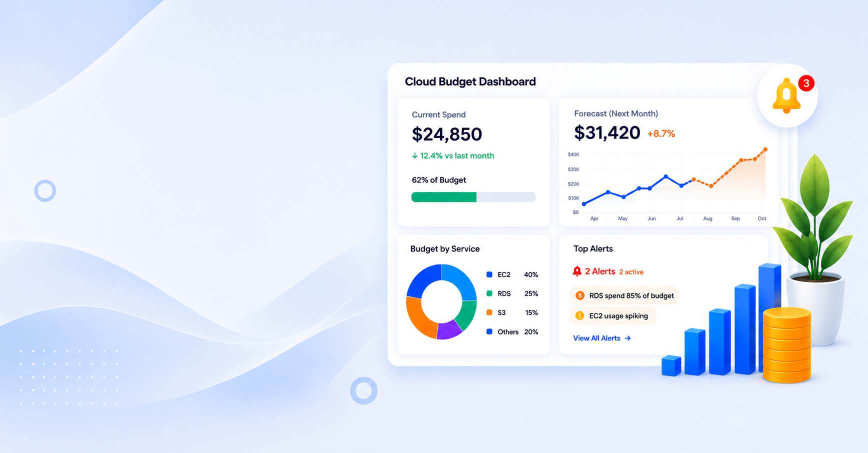The image size is (868, 453).
Task: Open the RDS spend 85% of budget alert
Action: (624, 295)
